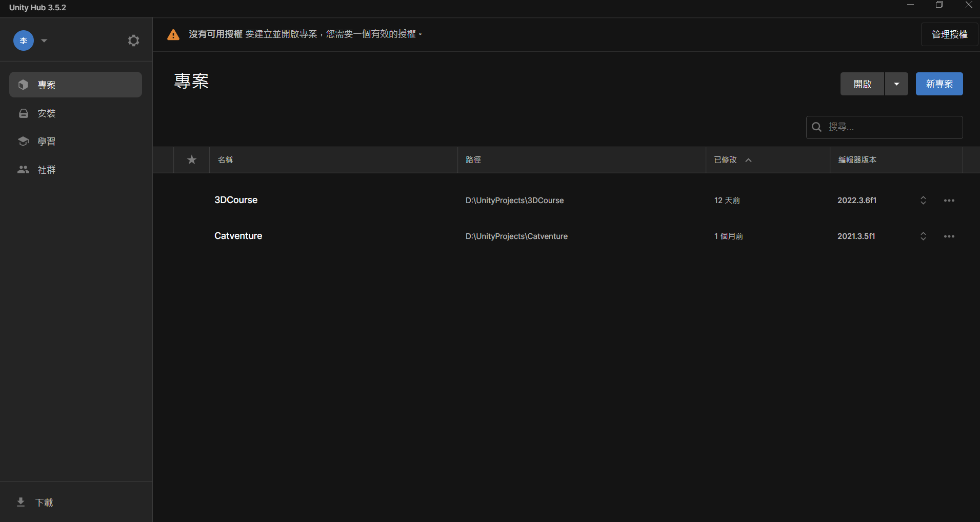Minimize the Unity Hub window
980x522 pixels.
911,5
